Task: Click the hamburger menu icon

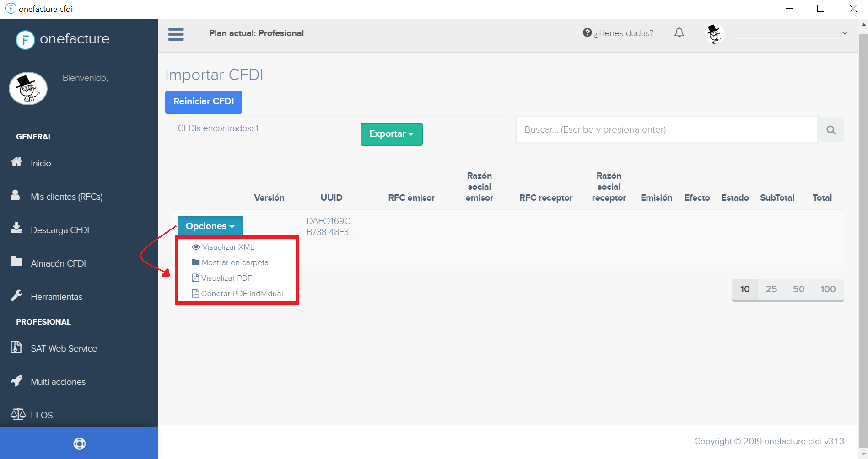Action: pyautogui.click(x=176, y=34)
